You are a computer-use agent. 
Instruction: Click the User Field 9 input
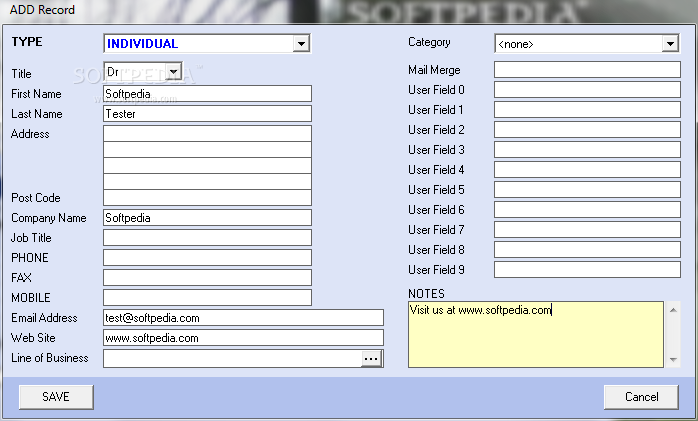pyautogui.click(x=587, y=270)
